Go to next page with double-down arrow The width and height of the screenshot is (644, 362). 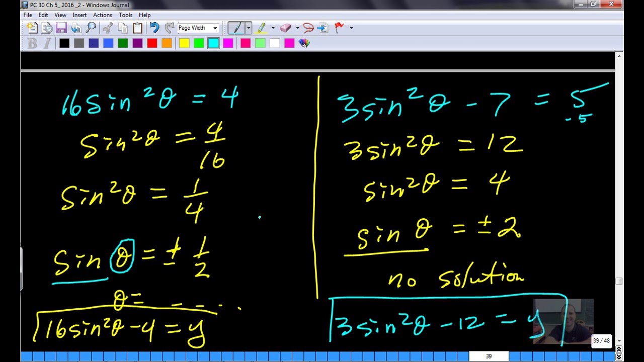(619, 356)
